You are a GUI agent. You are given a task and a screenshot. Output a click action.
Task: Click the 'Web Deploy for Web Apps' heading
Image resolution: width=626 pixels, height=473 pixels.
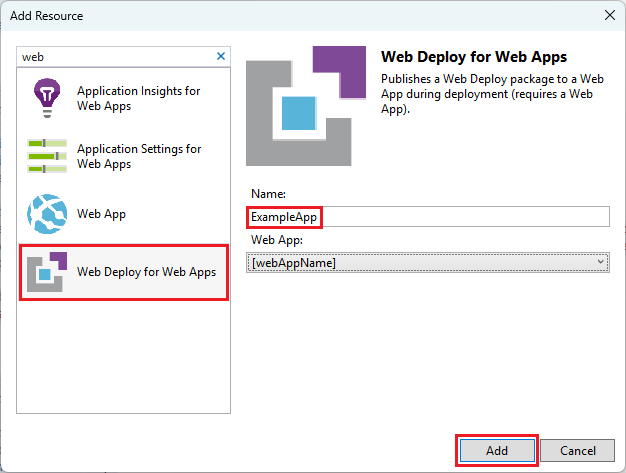point(474,57)
